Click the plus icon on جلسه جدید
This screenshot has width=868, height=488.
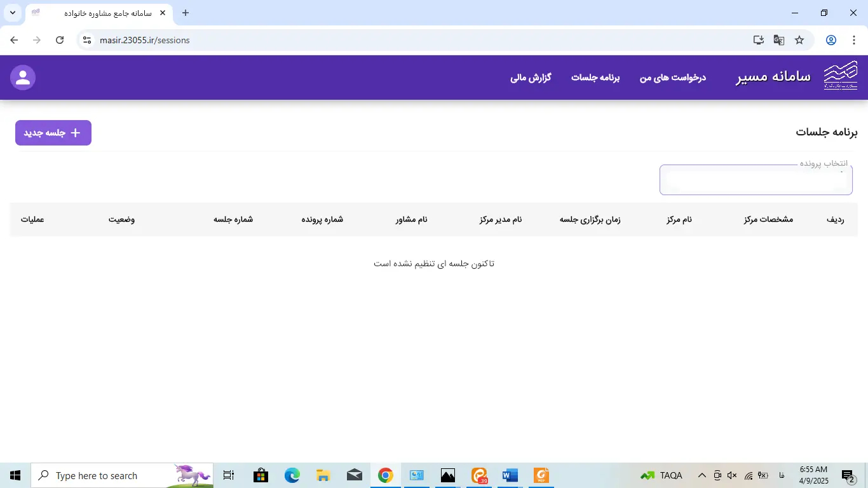(75, 133)
